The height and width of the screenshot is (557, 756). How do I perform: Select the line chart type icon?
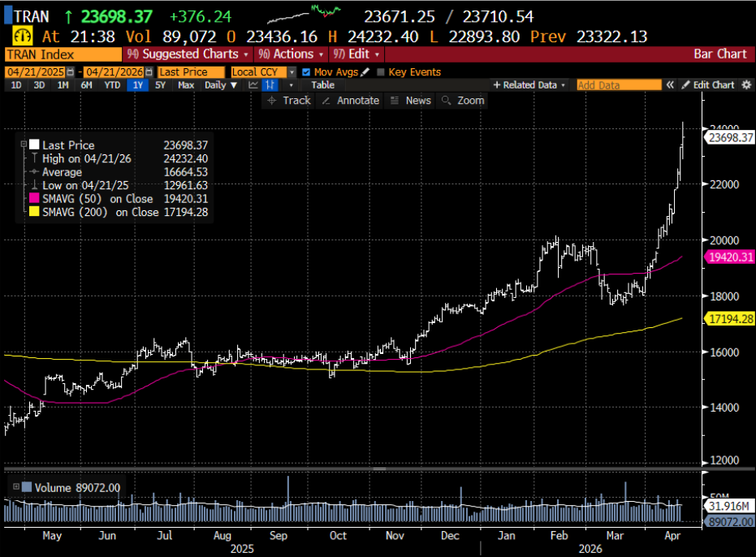pos(253,84)
